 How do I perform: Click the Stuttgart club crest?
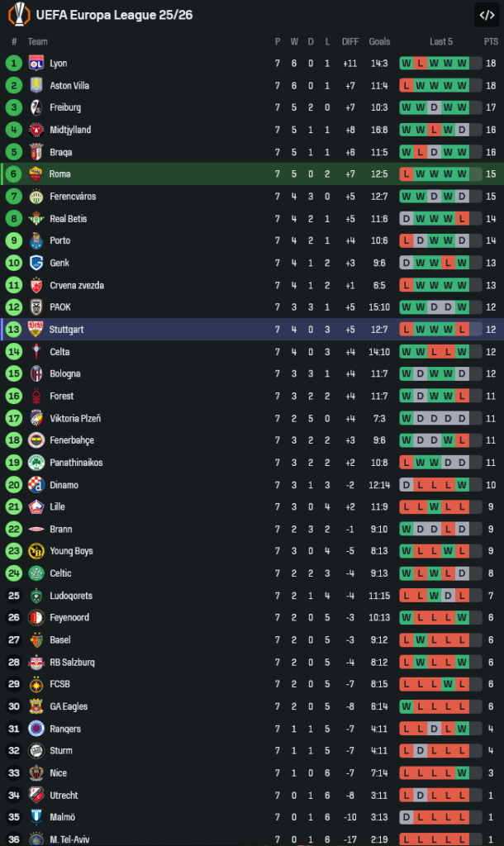(36, 330)
